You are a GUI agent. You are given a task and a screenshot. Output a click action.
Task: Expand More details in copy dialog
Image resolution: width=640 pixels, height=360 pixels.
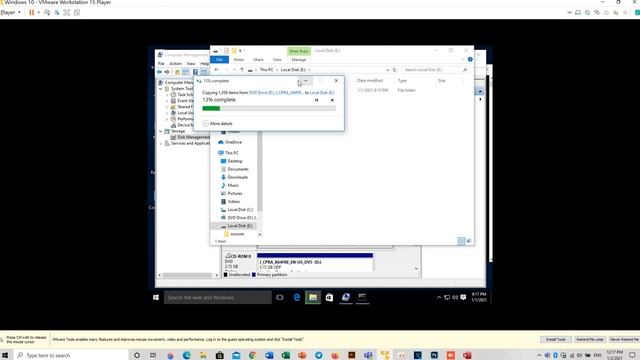[218, 123]
